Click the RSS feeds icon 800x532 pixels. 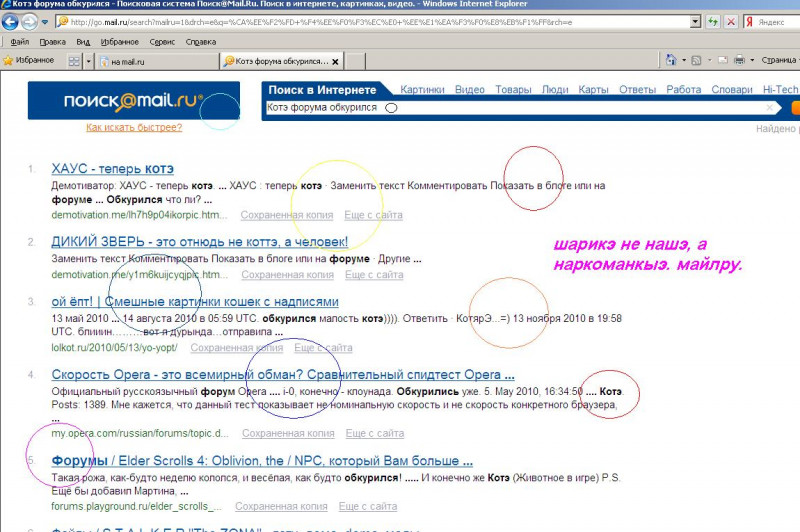coord(696,61)
